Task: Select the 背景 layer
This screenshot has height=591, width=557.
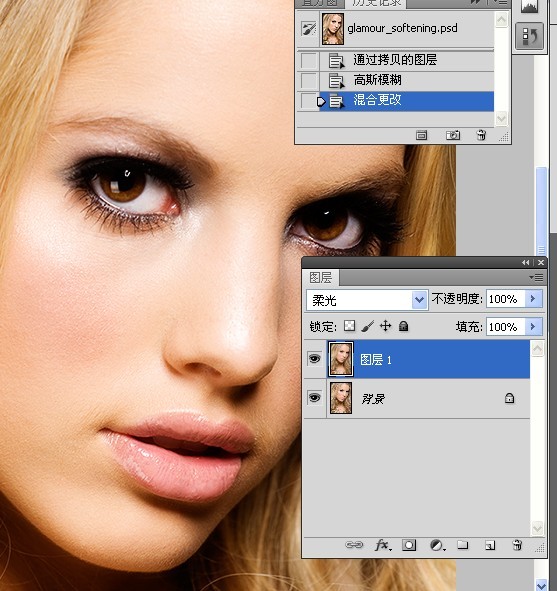Action: (x=428, y=398)
